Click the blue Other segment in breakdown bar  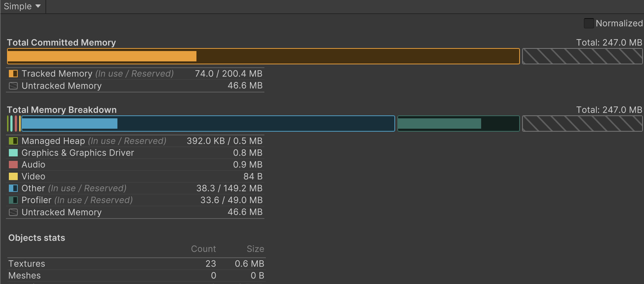208,124
